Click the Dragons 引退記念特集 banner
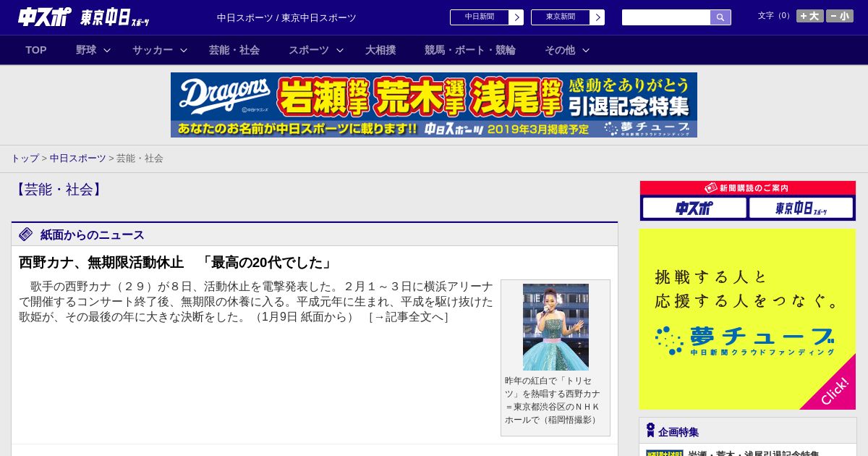 coord(434,105)
